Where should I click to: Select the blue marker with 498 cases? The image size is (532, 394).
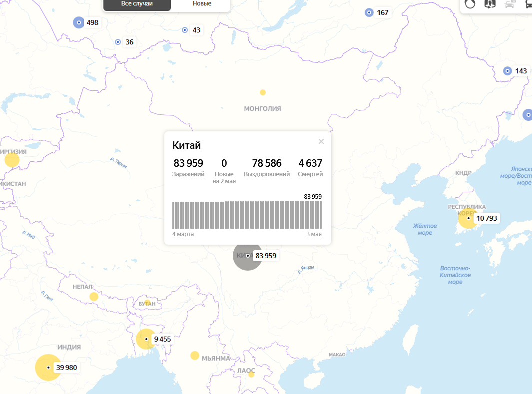click(x=79, y=22)
